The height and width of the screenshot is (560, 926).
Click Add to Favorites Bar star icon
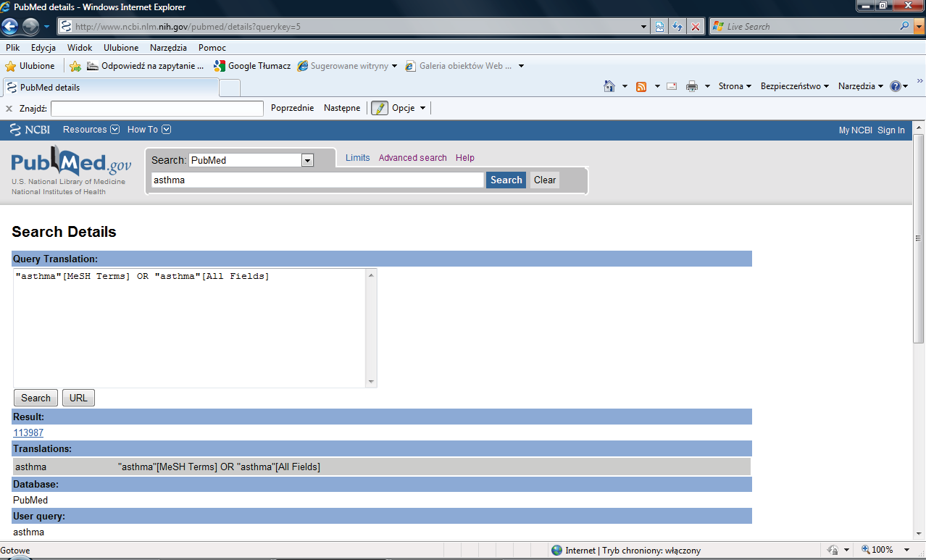coord(75,66)
